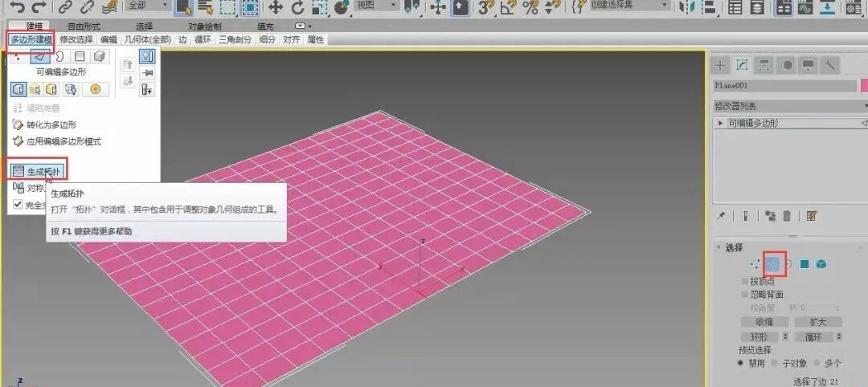Screen dimensions: 868x387
Task: Enable the 按顶点 checkbox
Action: [x=744, y=281]
